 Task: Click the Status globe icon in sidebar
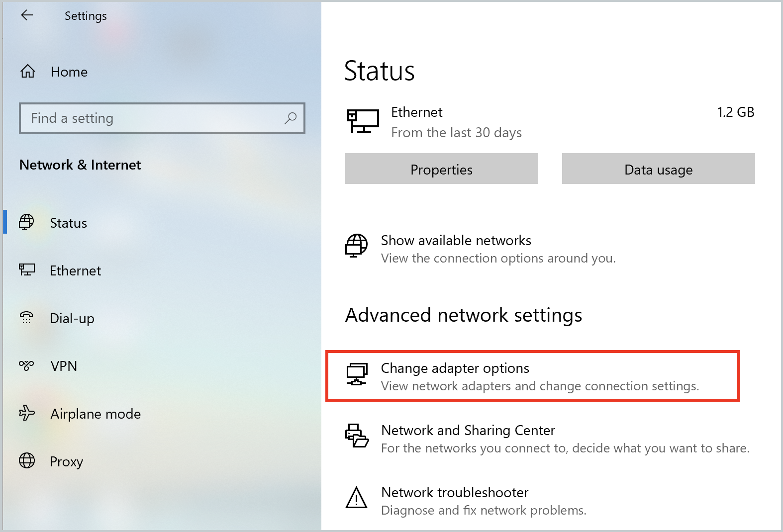point(26,222)
